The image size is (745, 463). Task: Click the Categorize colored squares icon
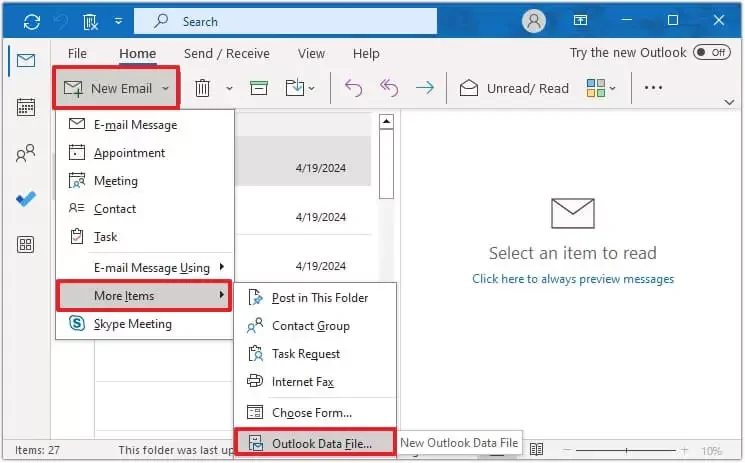[595, 88]
